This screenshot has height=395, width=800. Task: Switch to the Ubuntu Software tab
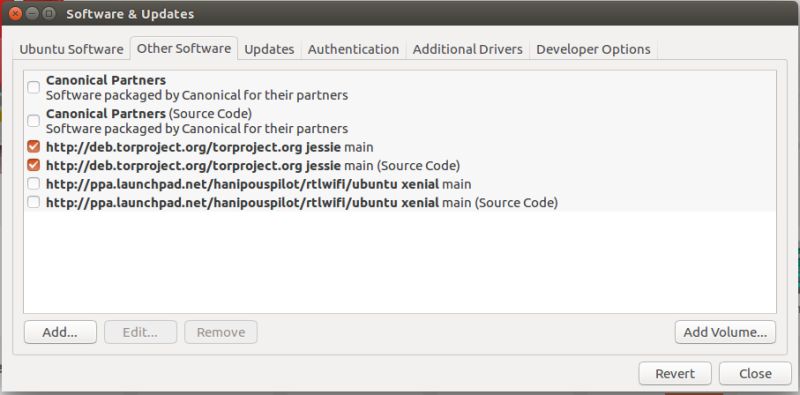(71, 50)
